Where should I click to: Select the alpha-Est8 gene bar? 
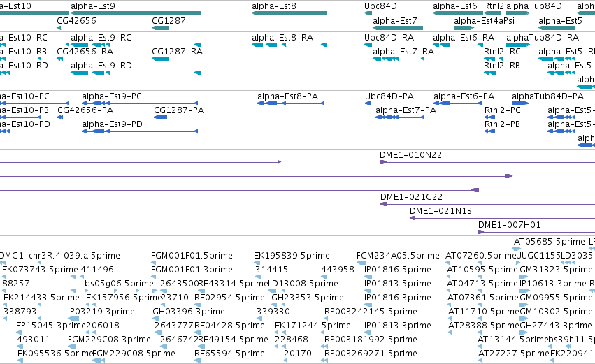289,13
